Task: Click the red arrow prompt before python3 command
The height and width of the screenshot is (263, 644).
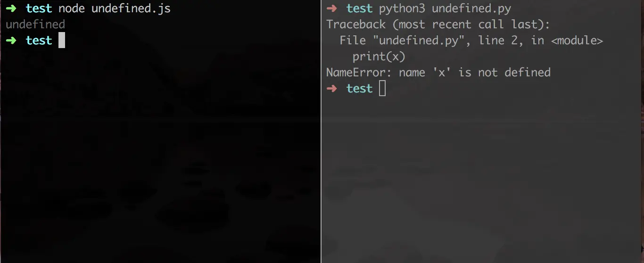Action: (x=332, y=8)
